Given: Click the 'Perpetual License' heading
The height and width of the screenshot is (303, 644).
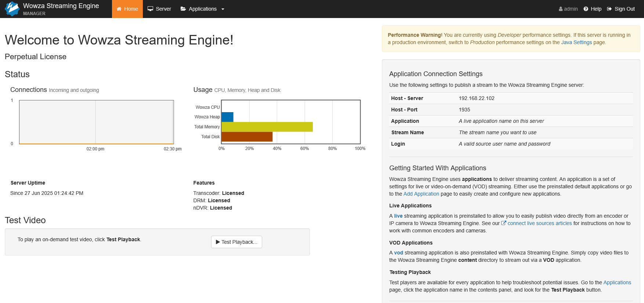Looking at the screenshot, I should [36, 57].
